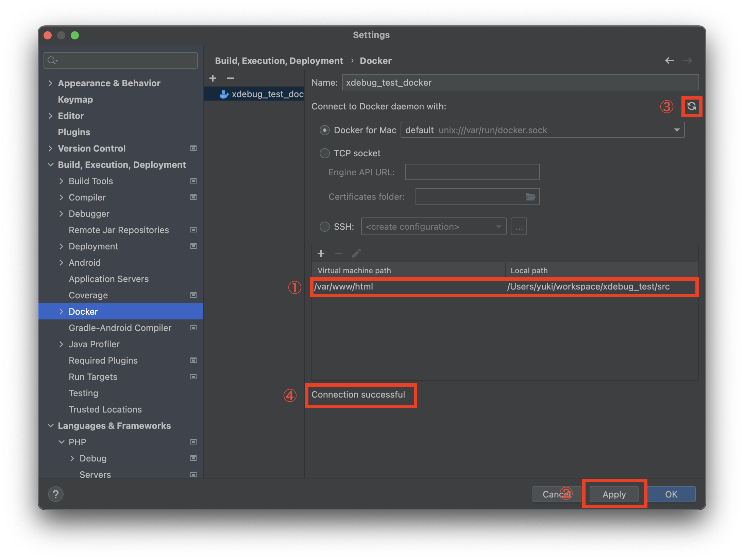Click the Certificates folder browse icon

pos(530,196)
